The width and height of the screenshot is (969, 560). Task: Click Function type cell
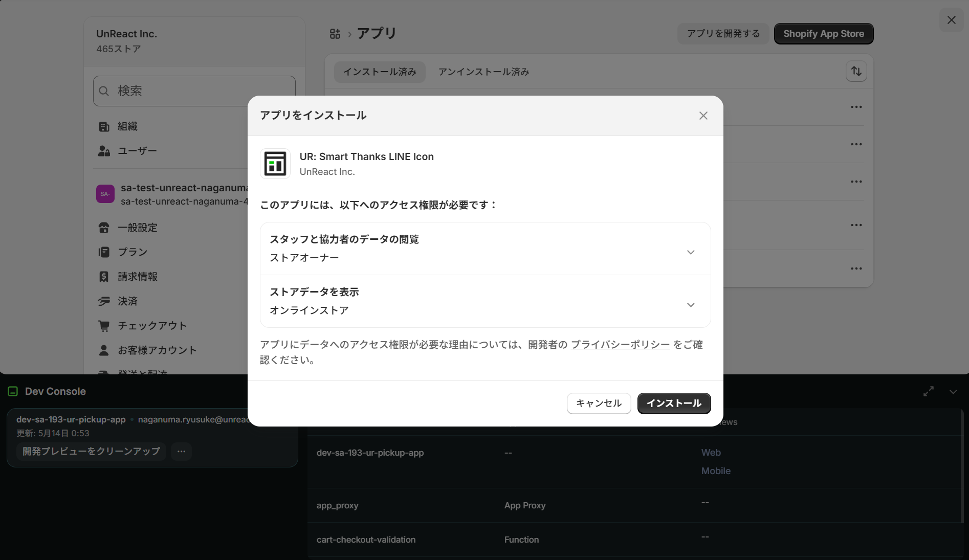point(521,540)
